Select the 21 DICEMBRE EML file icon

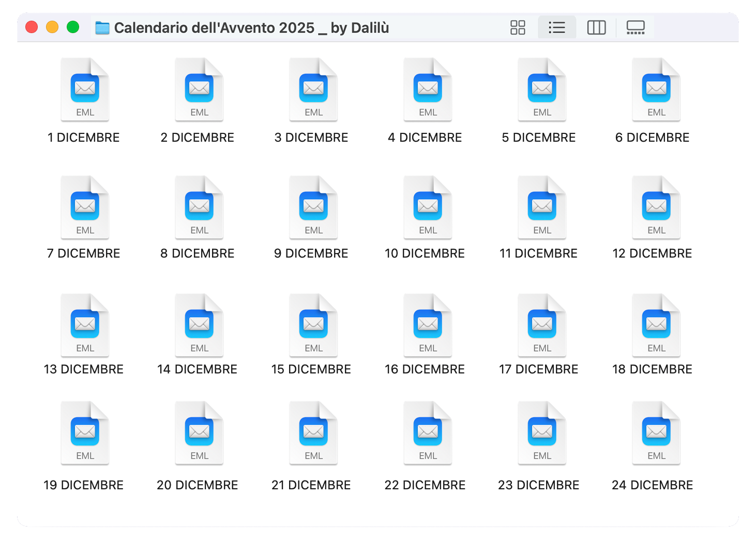(314, 433)
